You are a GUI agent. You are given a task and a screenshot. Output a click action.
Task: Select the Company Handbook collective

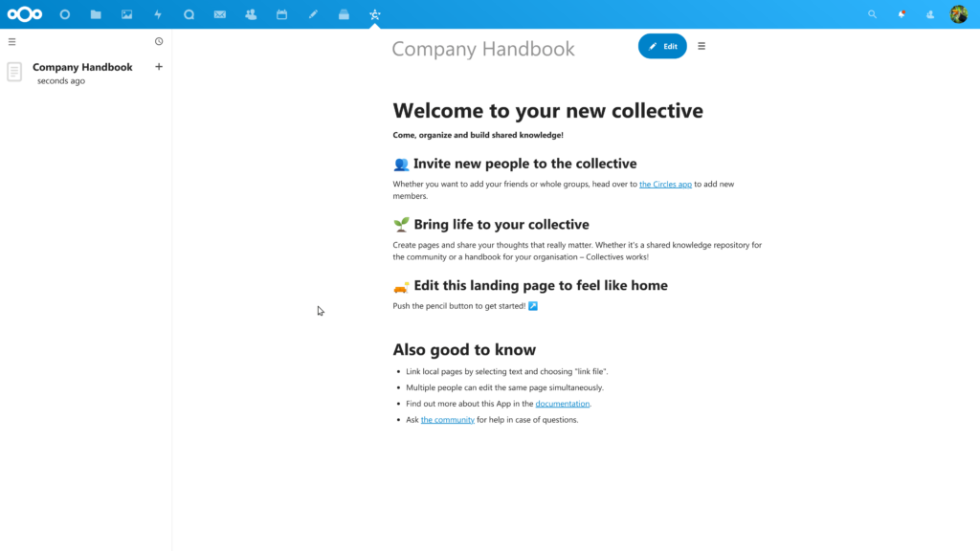tap(82, 67)
